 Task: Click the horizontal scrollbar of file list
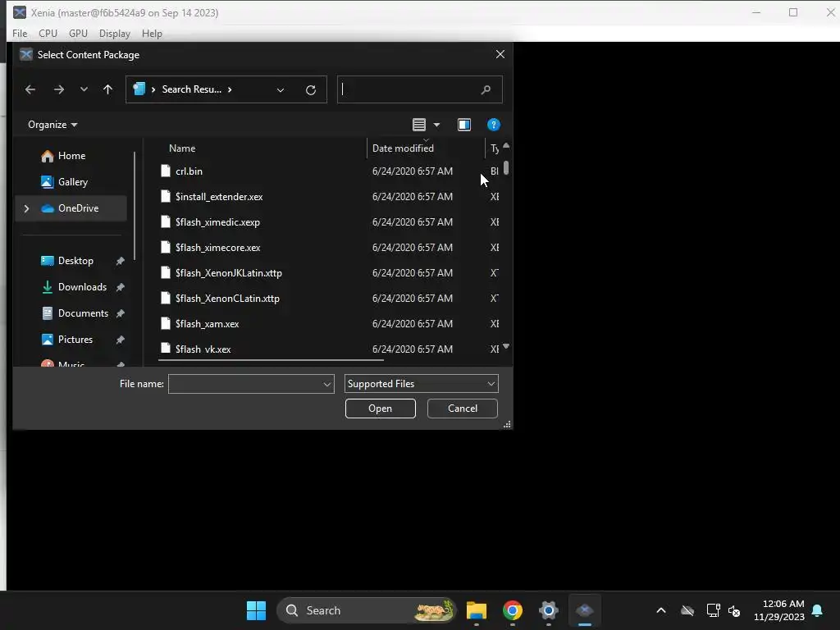pos(271,360)
